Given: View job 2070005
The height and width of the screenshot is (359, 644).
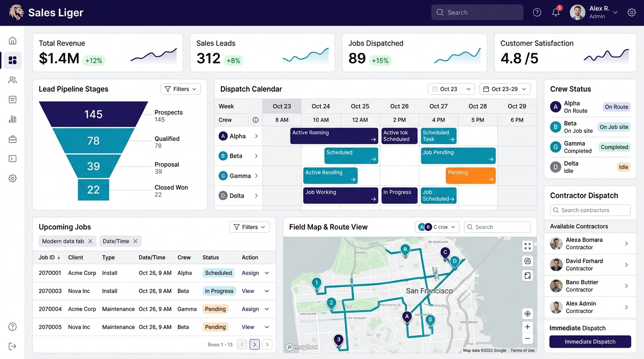Looking at the screenshot, I should (x=248, y=327).
